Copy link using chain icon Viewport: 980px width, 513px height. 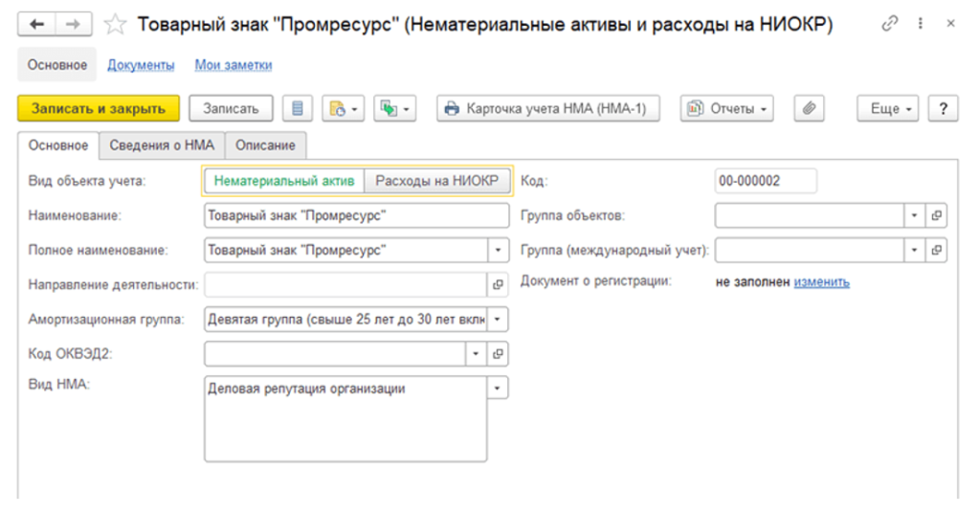[x=890, y=25]
